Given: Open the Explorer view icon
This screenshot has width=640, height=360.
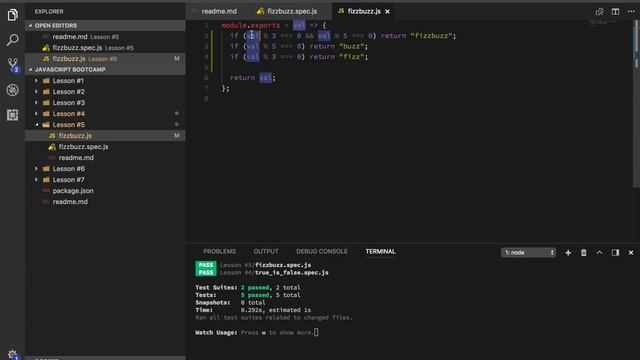Looking at the screenshot, I should click(12, 15).
